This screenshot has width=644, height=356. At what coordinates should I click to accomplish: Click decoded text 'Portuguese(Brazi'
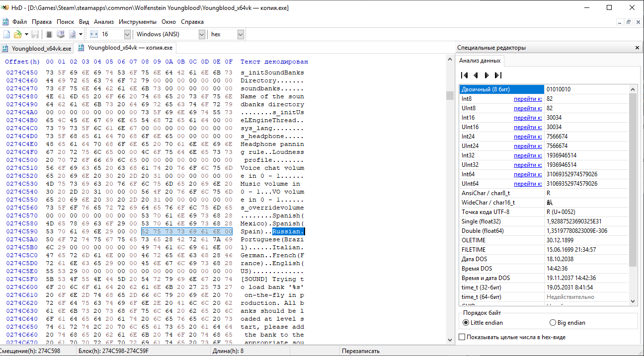tap(272, 239)
